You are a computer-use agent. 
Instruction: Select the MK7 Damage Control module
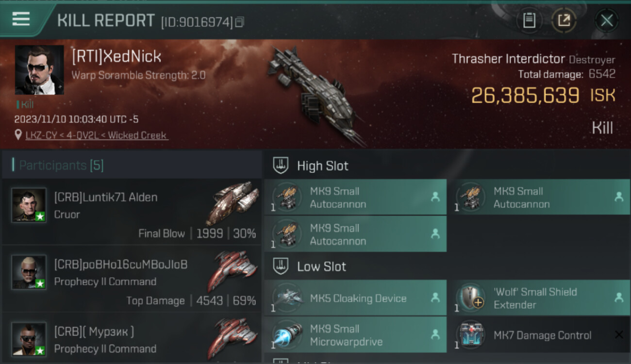(x=539, y=335)
